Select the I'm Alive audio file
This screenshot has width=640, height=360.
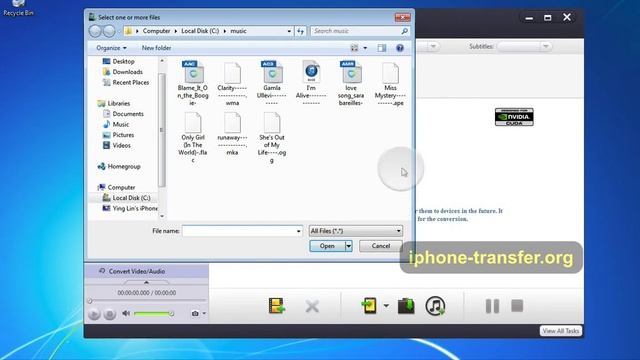click(311, 83)
